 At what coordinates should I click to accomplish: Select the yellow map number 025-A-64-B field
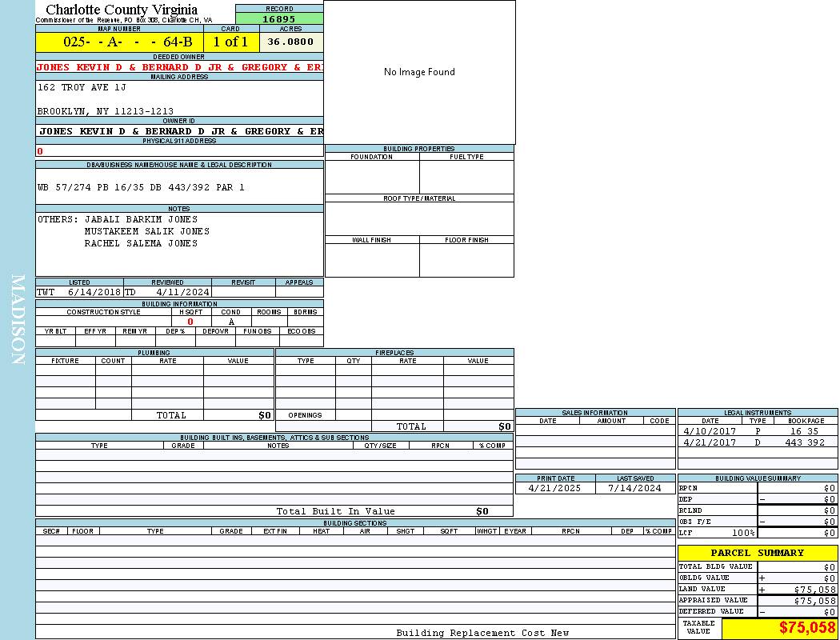tap(119, 42)
